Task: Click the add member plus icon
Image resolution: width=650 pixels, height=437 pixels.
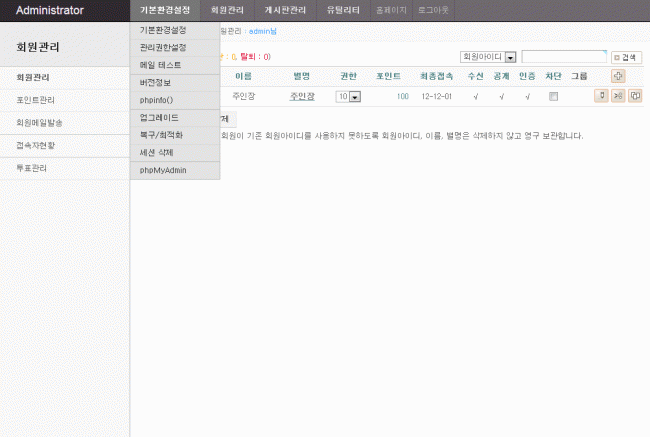Action: 618,76
